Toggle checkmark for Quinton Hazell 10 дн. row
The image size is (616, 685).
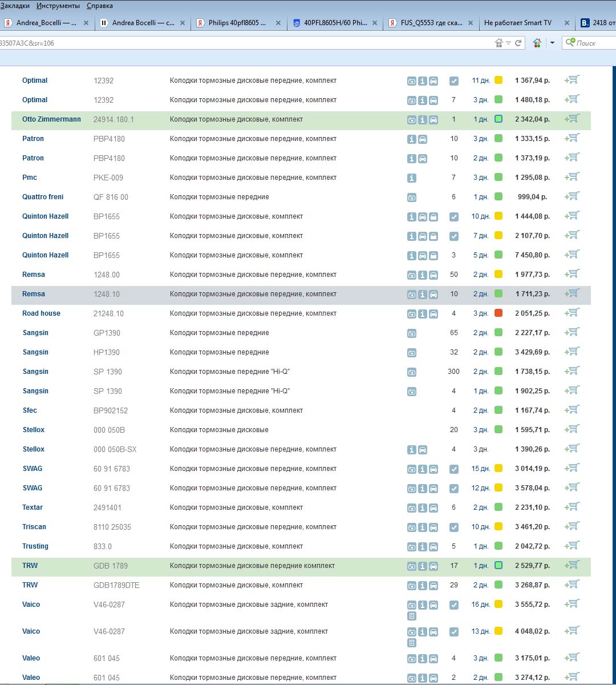454,217
